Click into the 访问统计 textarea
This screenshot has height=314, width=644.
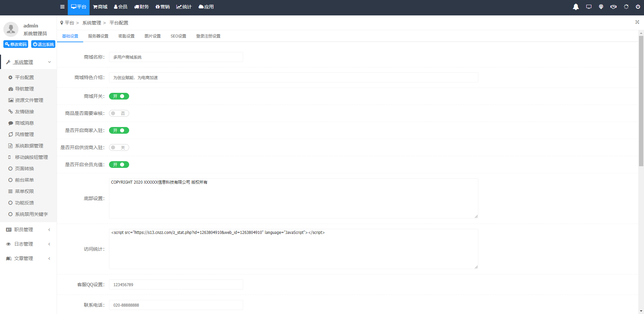coord(293,249)
